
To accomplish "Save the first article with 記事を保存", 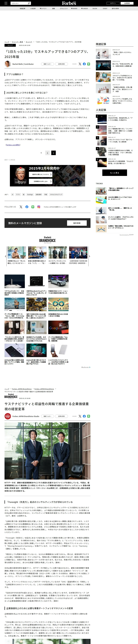I will [61, 64].
